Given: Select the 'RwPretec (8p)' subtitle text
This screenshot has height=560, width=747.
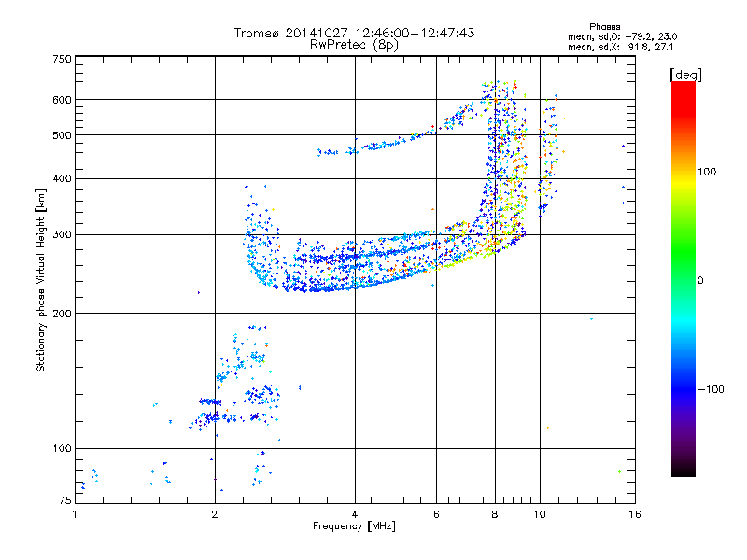Looking at the screenshot, I should click(x=354, y=45).
